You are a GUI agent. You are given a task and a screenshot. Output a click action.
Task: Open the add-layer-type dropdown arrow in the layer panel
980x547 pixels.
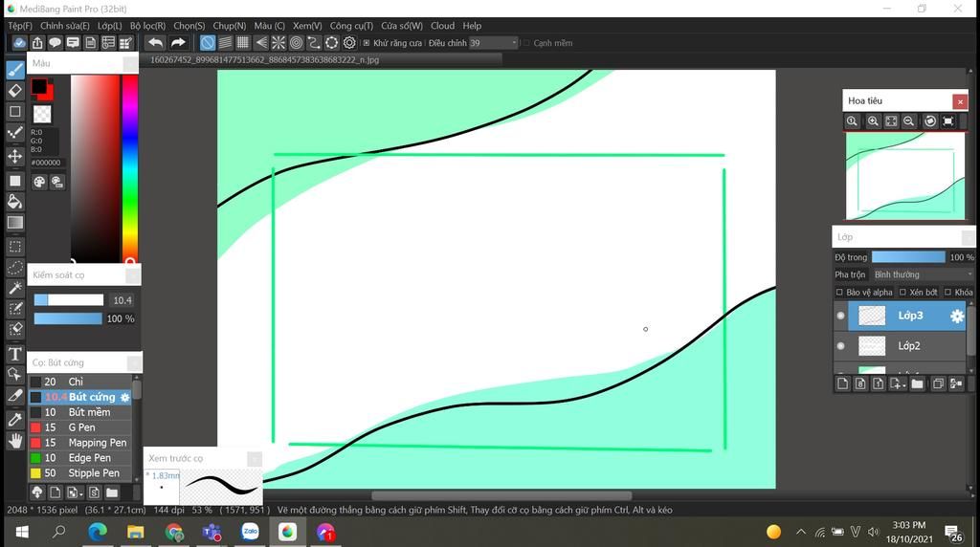(x=903, y=385)
